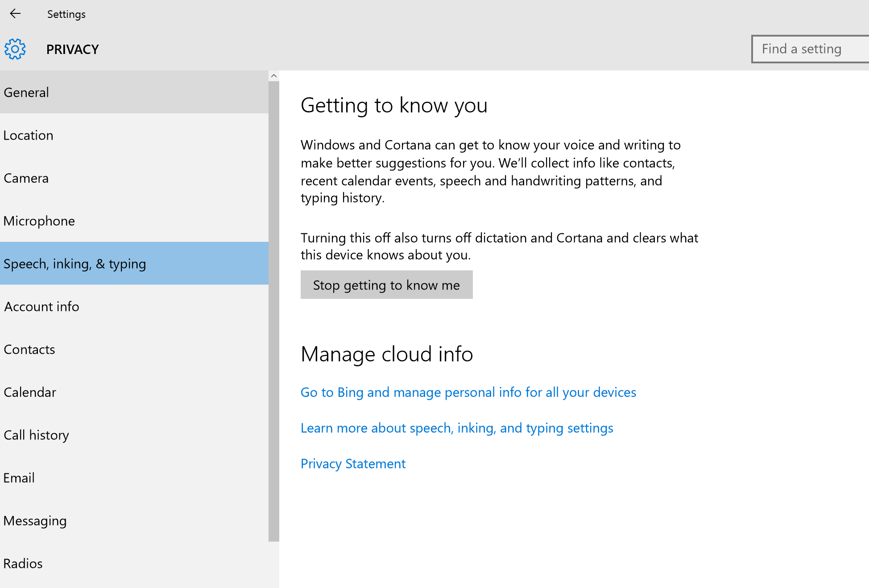Image resolution: width=869 pixels, height=588 pixels.
Task: Click Stop getting to know me button
Action: pos(386,285)
